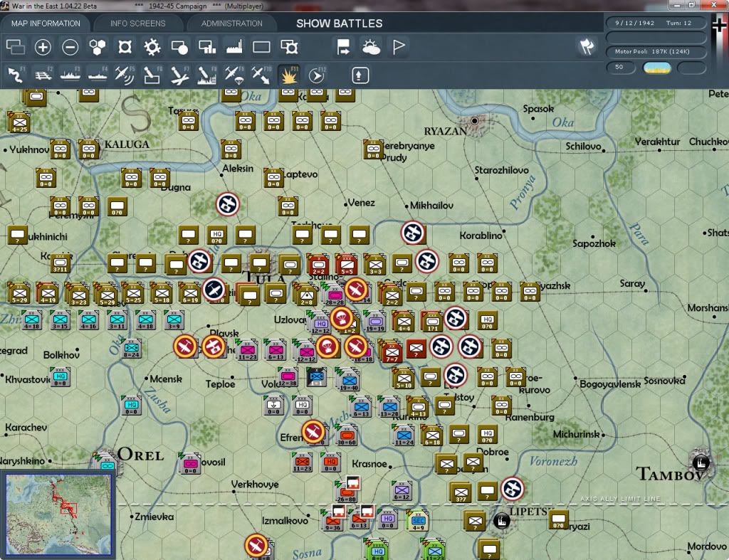
Task: Click the overlapping windows icon in toolbar
Action: click(16, 47)
